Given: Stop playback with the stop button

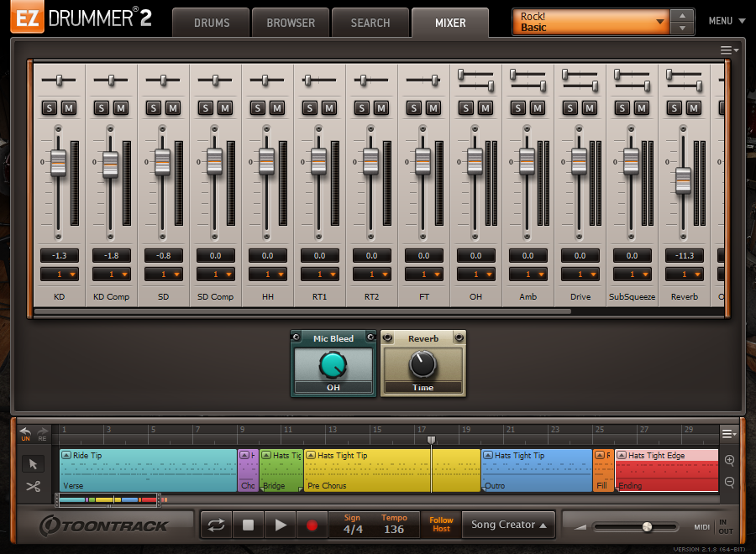Looking at the screenshot, I should [248, 525].
